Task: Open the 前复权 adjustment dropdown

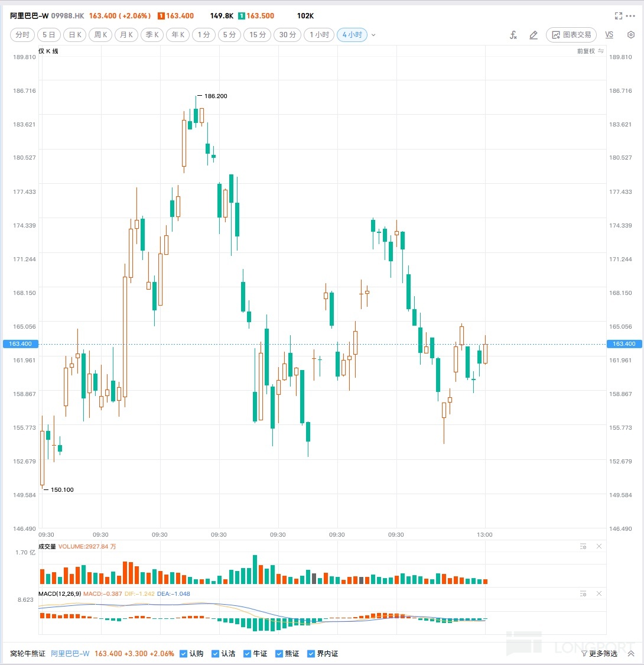Action: [x=590, y=51]
